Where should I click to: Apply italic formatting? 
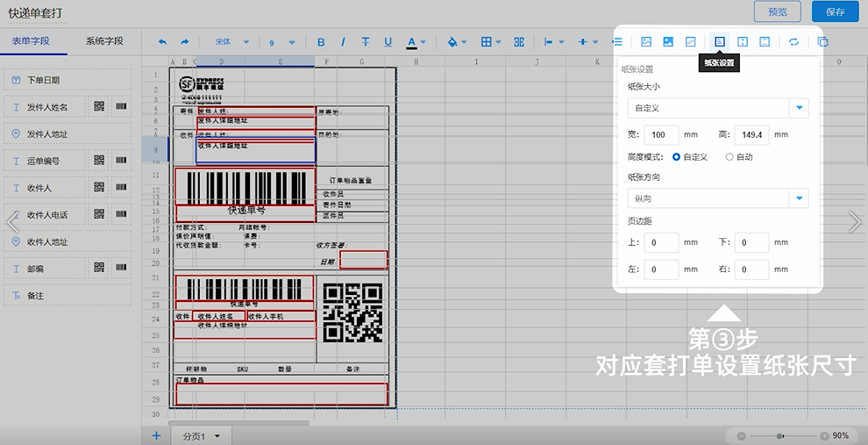[x=343, y=42]
